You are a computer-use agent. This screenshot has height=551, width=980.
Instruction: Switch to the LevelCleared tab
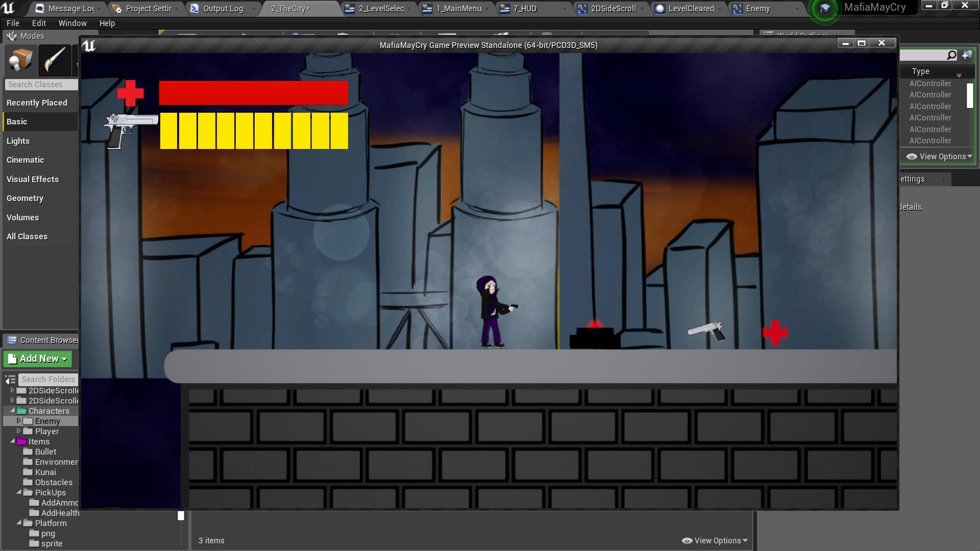[x=691, y=9]
